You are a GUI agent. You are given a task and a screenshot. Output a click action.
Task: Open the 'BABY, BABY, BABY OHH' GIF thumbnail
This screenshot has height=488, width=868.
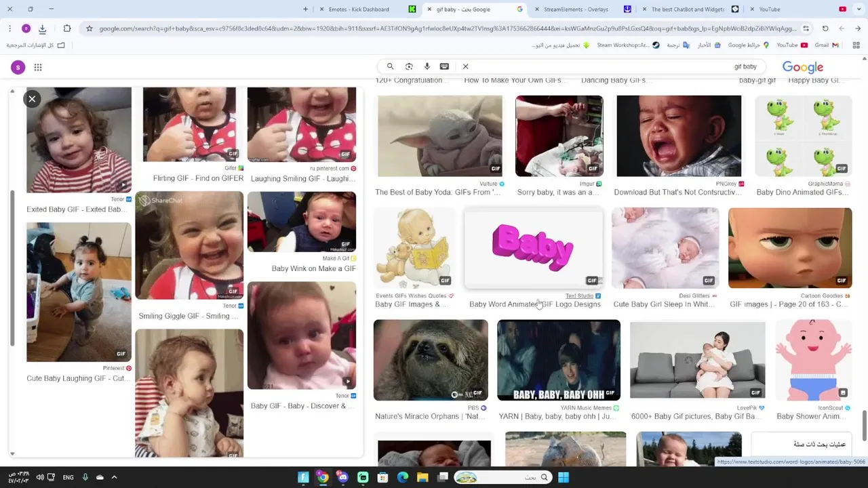click(559, 360)
